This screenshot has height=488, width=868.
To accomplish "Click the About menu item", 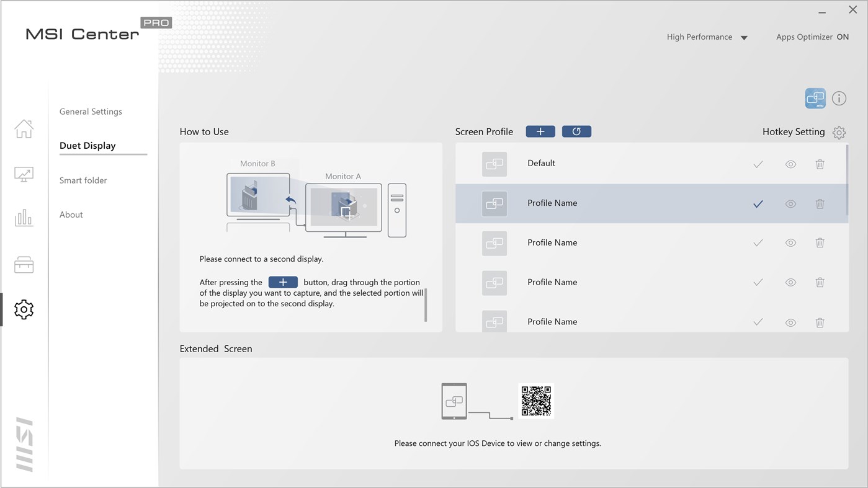I will [x=71, y=214].
